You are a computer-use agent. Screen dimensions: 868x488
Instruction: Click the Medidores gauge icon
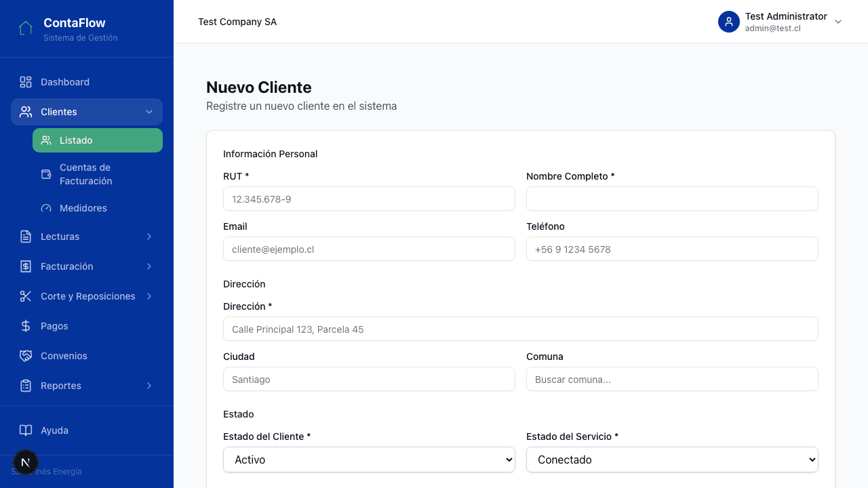tap(46, 208)
